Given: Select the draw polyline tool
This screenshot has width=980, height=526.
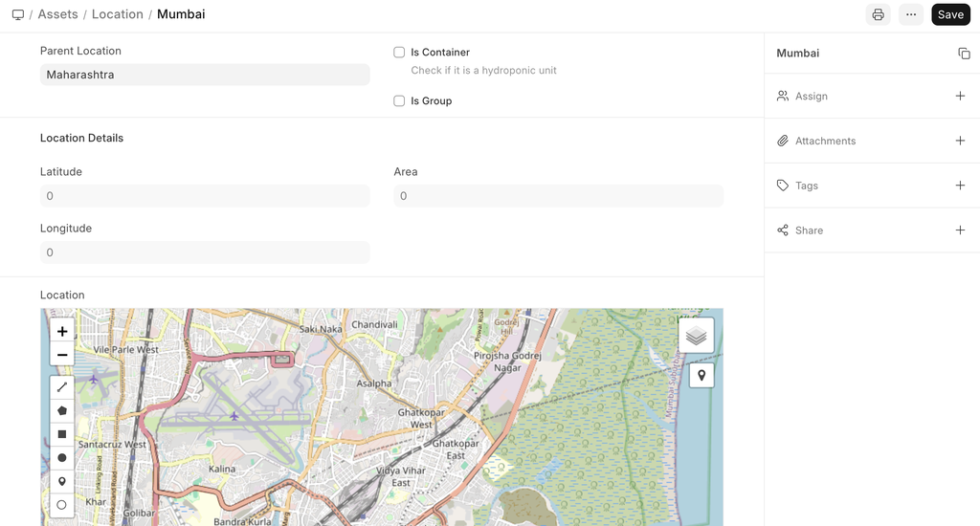Looking at the screenshot, I should pyautogui.click(x=62, y=387).
